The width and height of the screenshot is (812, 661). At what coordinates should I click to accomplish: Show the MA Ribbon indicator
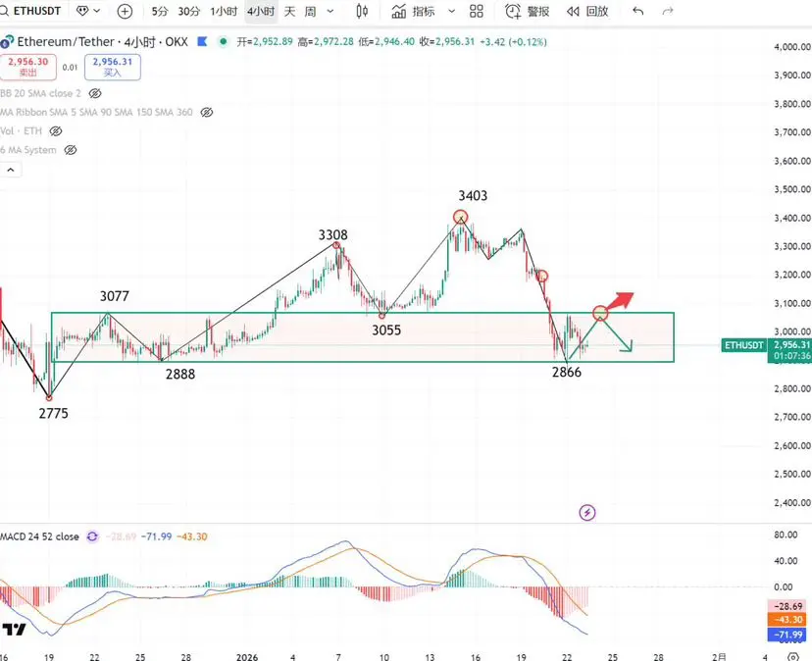[x=207, y=113]
